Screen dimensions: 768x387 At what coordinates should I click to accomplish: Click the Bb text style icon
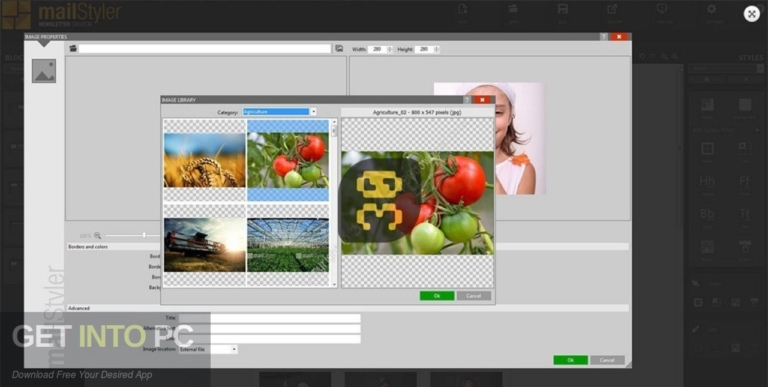click(x=707, y=215)
